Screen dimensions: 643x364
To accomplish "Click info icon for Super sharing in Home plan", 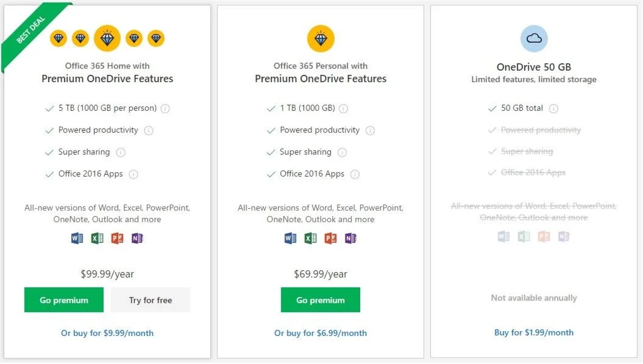I will pyautogui.click(x=121, y=152).
